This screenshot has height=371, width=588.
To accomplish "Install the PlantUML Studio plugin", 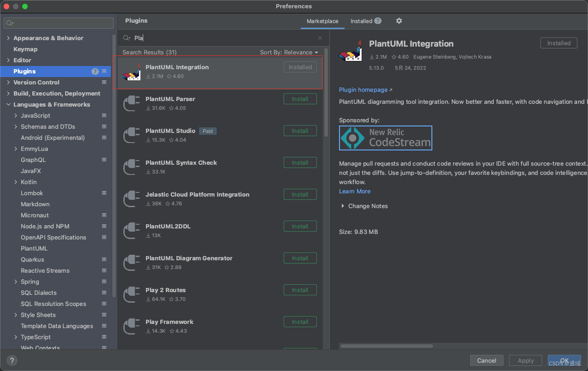I will (x=300, y=131).
